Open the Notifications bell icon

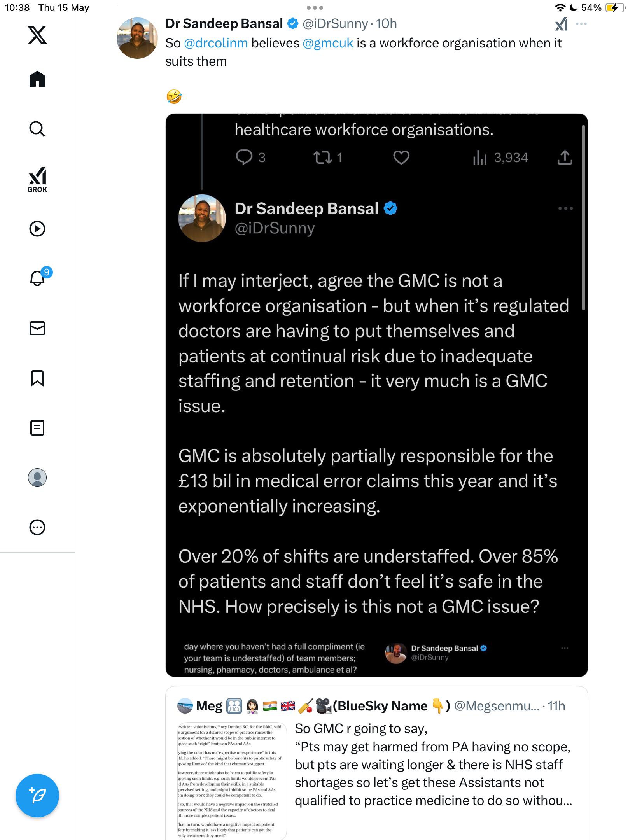tap(39, 277)
